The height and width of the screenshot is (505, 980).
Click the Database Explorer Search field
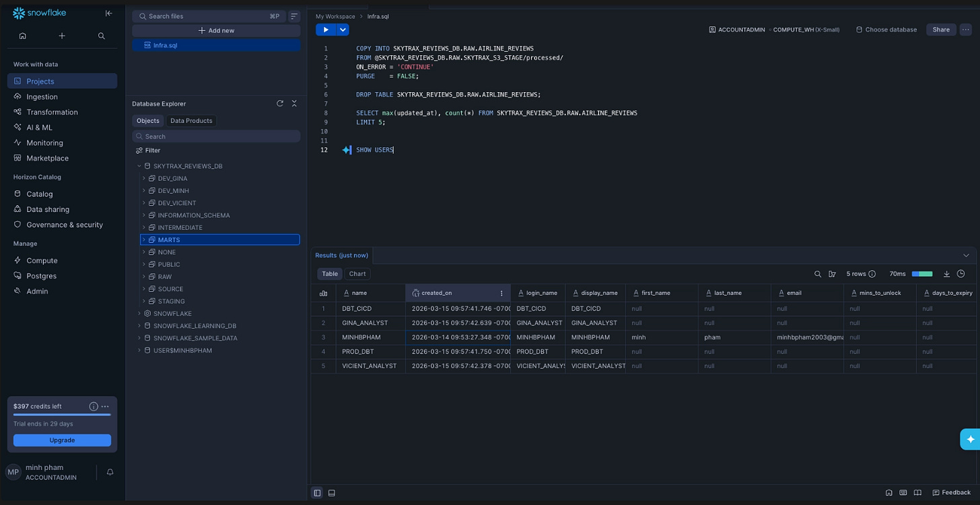click(x=216, y=137)
